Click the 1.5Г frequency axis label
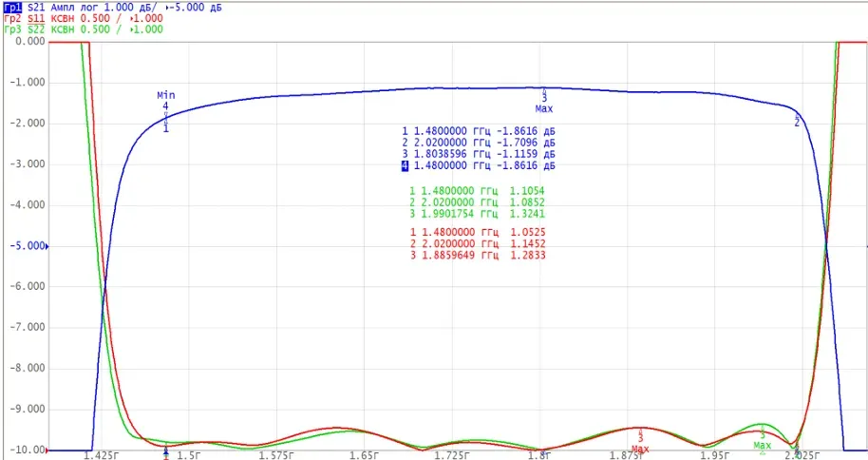Screen dimensions: 868x460 pos(189,455)
